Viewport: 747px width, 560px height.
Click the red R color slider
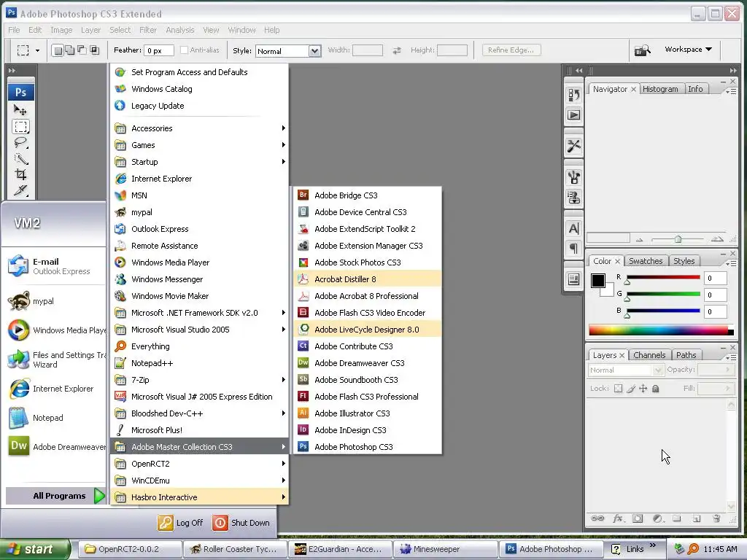(x=663, y=278)
